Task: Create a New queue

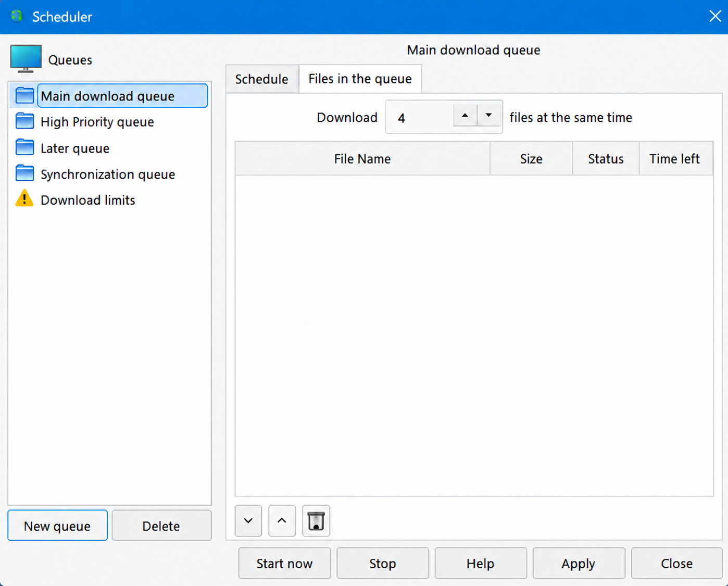Action: coord(58,526)
